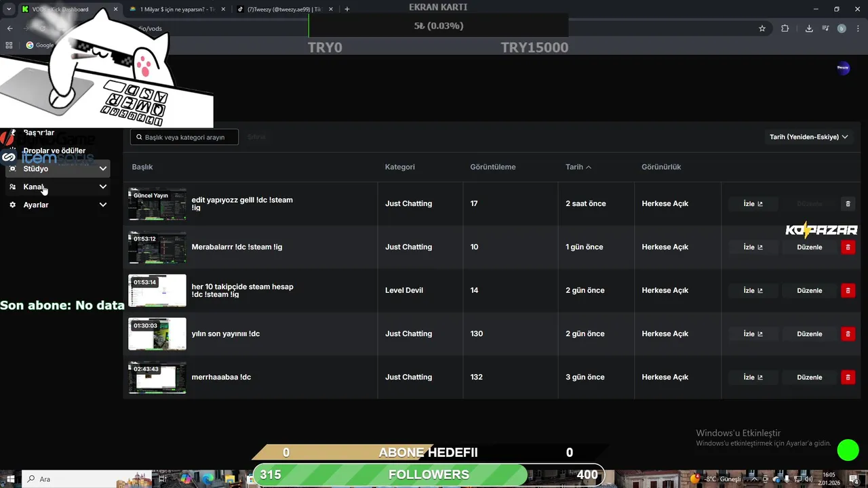Open a new browser tab with plus icon
The width and height of the screenshot is (868, 488).
[x=347, y=9]
